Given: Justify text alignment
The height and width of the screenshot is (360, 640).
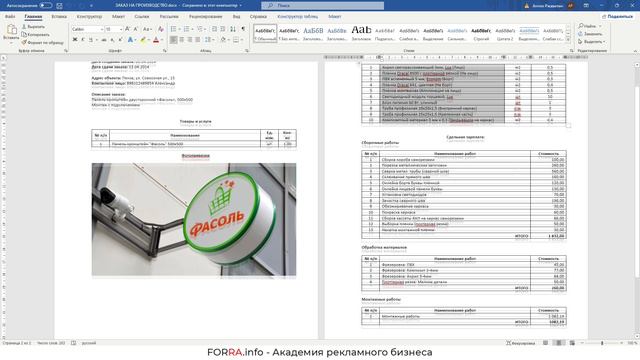Looking at the screenshot, I should (198, 40).
